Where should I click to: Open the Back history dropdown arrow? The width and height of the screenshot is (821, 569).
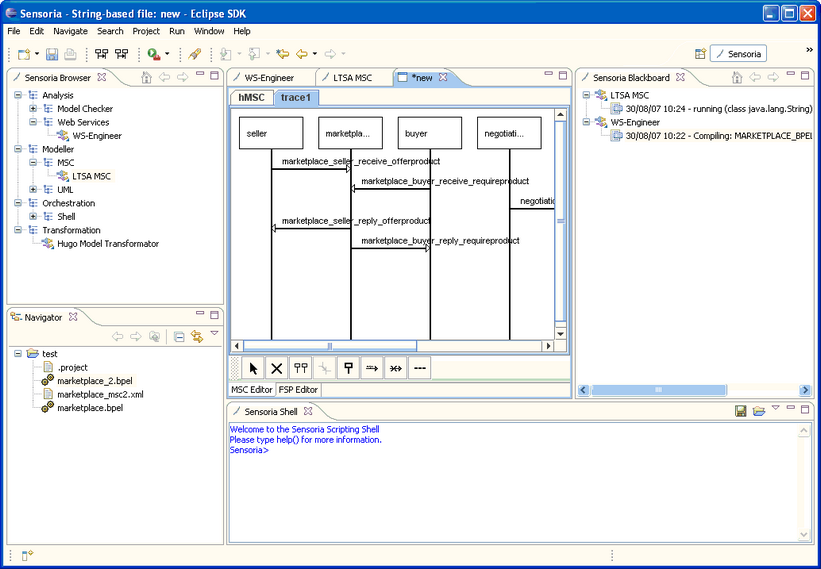tap(315, 54)
